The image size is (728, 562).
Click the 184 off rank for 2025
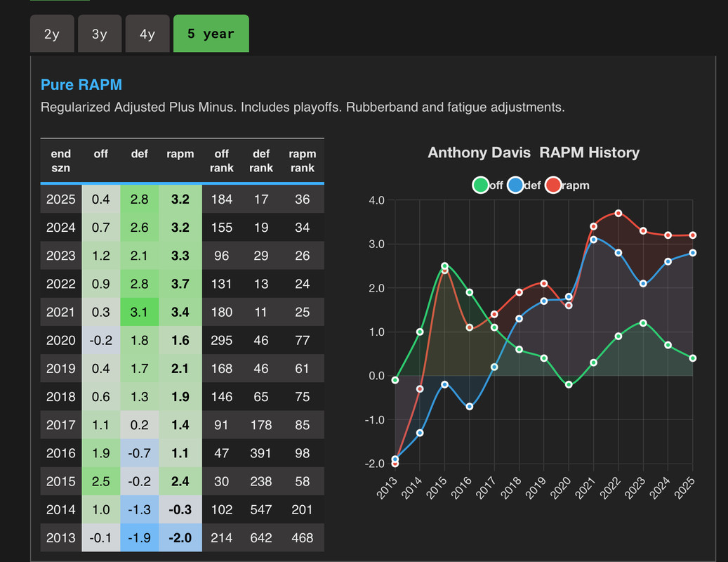tap(221, 200)
